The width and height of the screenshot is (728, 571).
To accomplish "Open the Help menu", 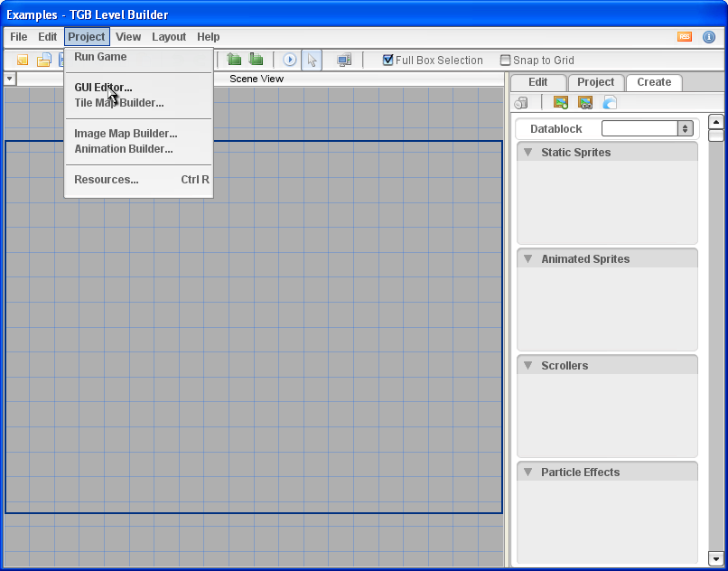I will (208, 37).
